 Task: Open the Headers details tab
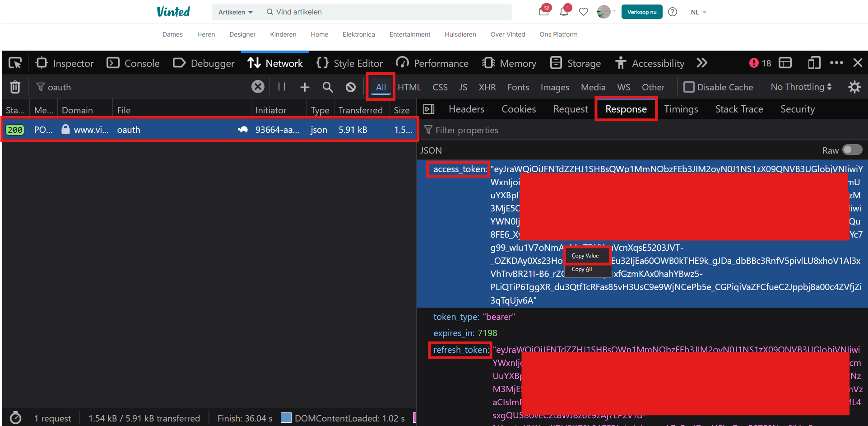pos(466,109)
